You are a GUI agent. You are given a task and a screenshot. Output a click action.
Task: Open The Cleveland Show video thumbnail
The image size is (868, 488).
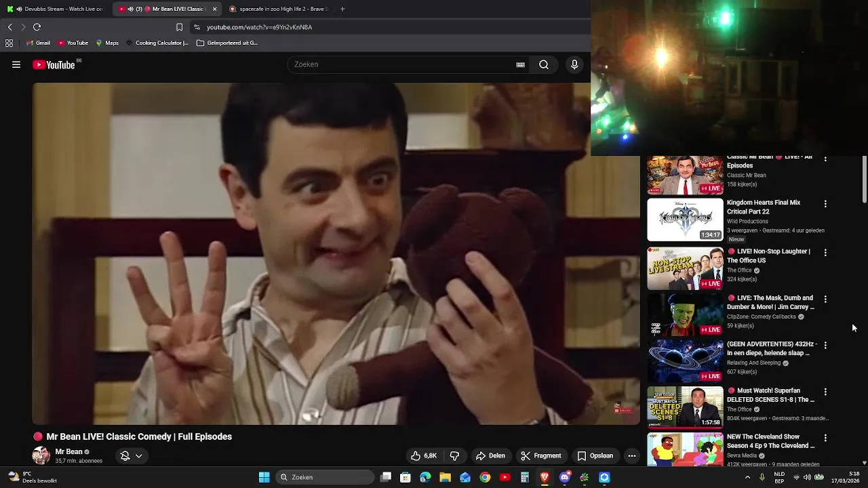(685, 449)
